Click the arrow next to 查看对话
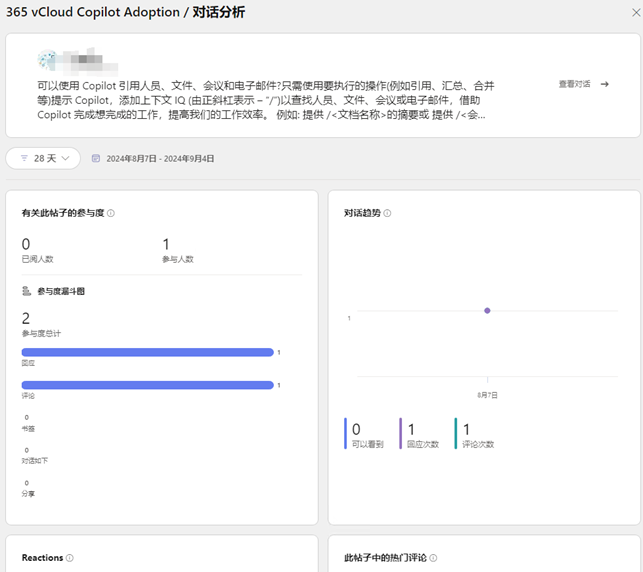Image resolution: width=643 pixels, height=572 pixels. (x=604, y=84)
